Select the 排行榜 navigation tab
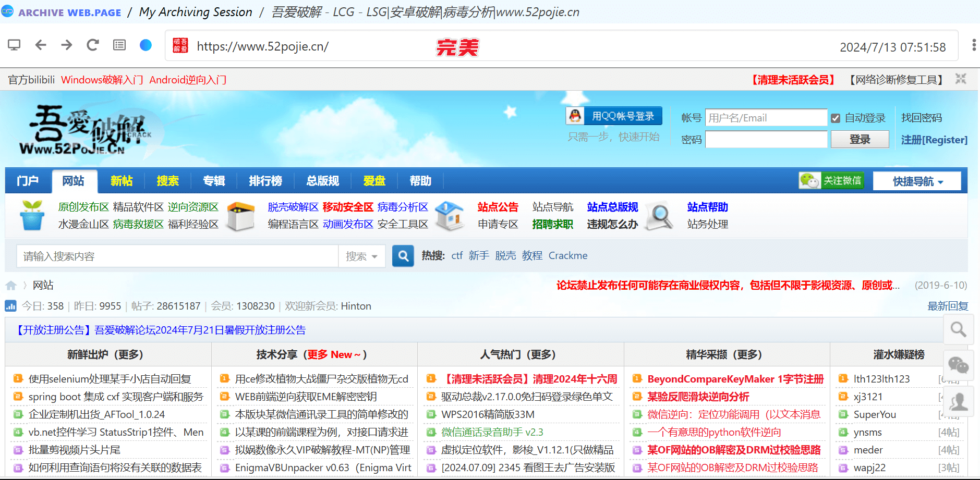This screenshot has height=480, width=980. point(265,181)
